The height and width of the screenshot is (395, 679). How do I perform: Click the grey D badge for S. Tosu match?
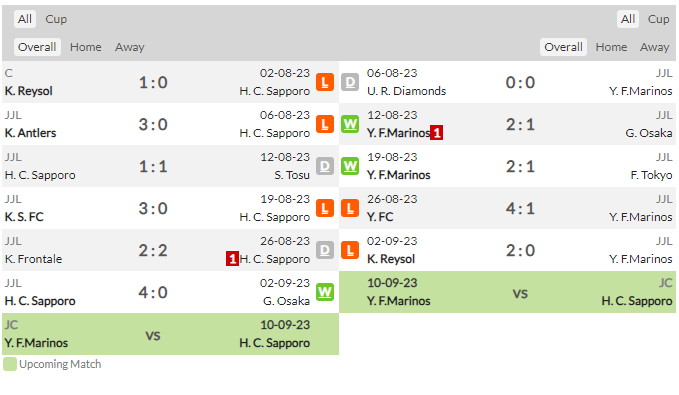click(325, 166)
